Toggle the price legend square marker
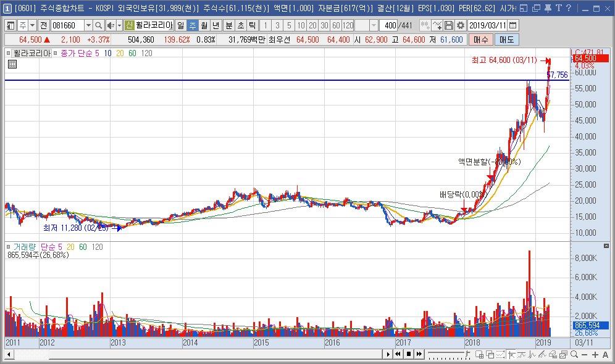615x364 pixels. pos(8,53)
